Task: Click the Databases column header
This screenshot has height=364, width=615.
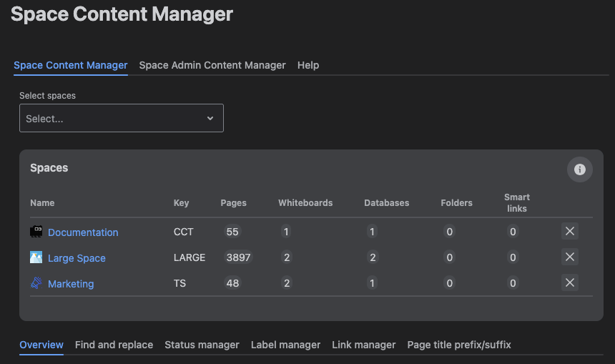Action: tap(386, 203)
